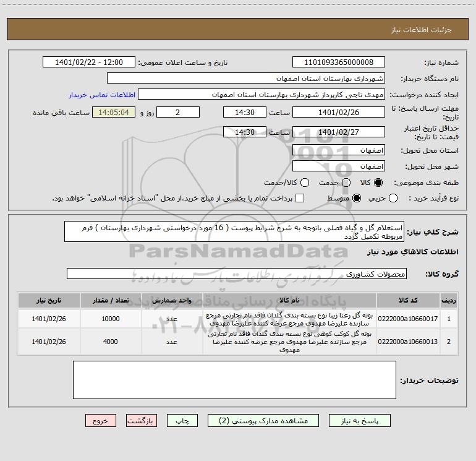Click the بازگشت back button
Image resolution: width=476 pixels, height=461 pixels.
point(142,421)
